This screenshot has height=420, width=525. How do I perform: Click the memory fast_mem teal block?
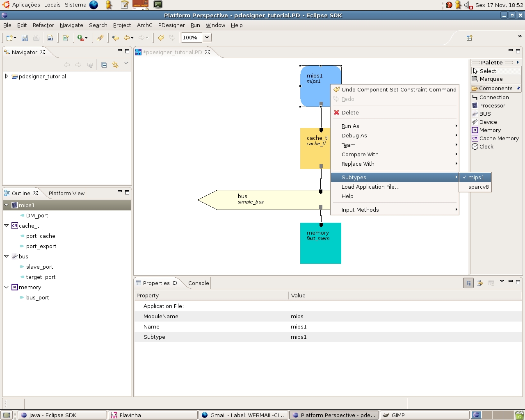[x=321, y=243]
